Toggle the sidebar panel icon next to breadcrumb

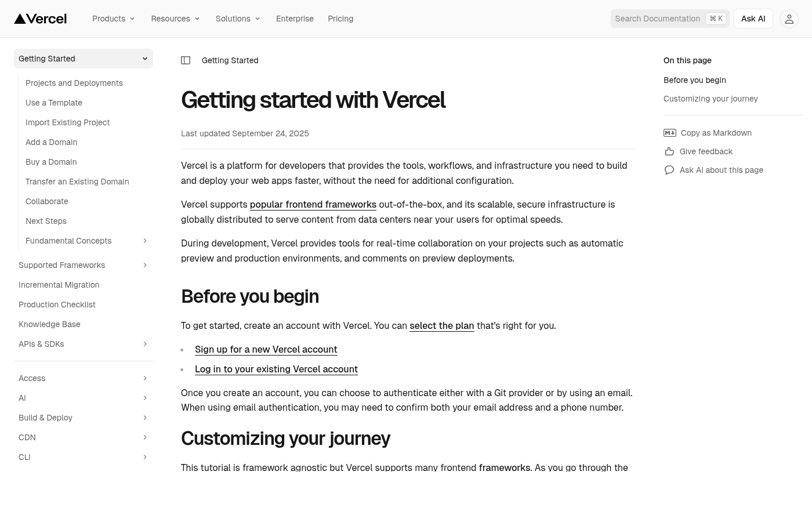pyautogui.click(x=186, y=60)
